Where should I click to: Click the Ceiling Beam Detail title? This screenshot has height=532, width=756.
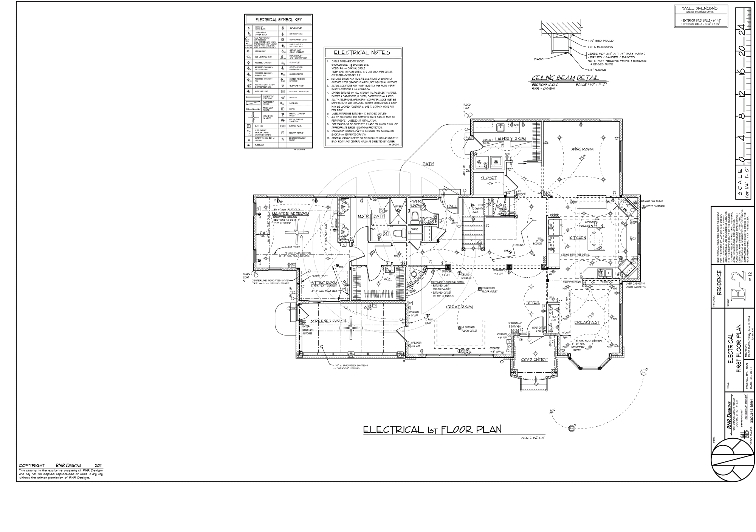[565, 78]
